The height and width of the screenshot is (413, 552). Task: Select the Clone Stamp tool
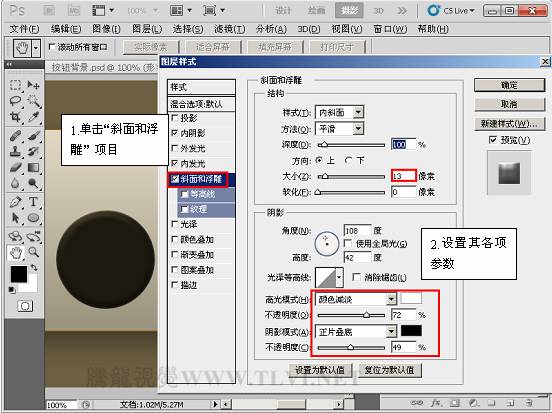pos(15,151)
